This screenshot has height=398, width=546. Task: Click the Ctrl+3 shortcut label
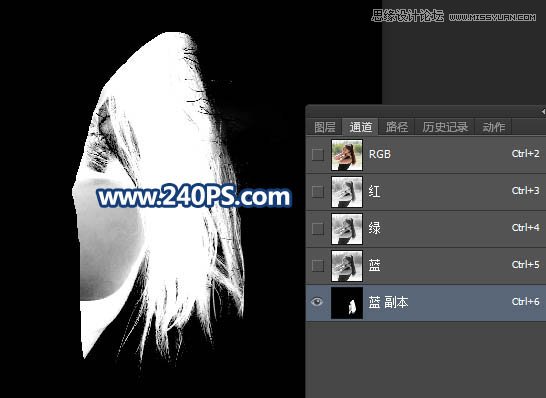pyautogui.click(x=525, y=190)
